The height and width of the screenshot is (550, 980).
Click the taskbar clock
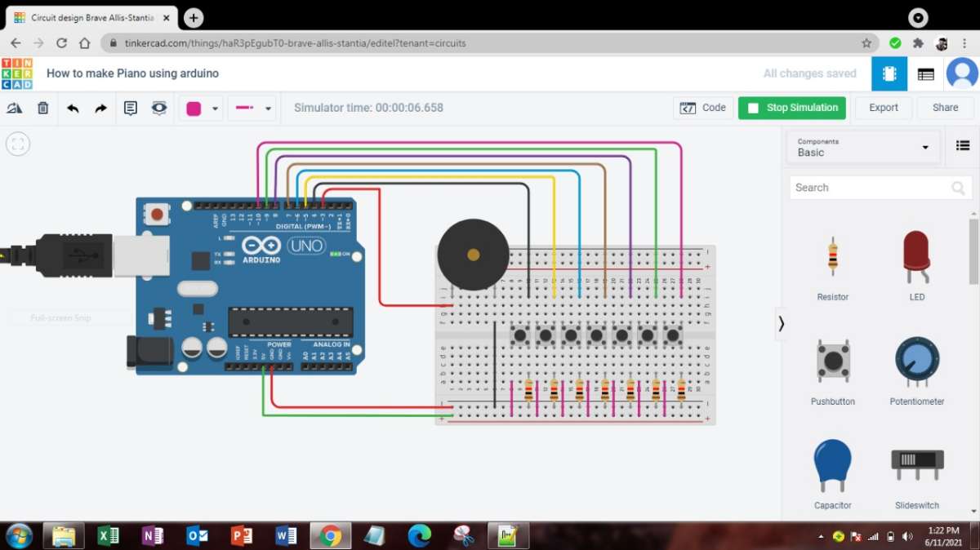943,536
